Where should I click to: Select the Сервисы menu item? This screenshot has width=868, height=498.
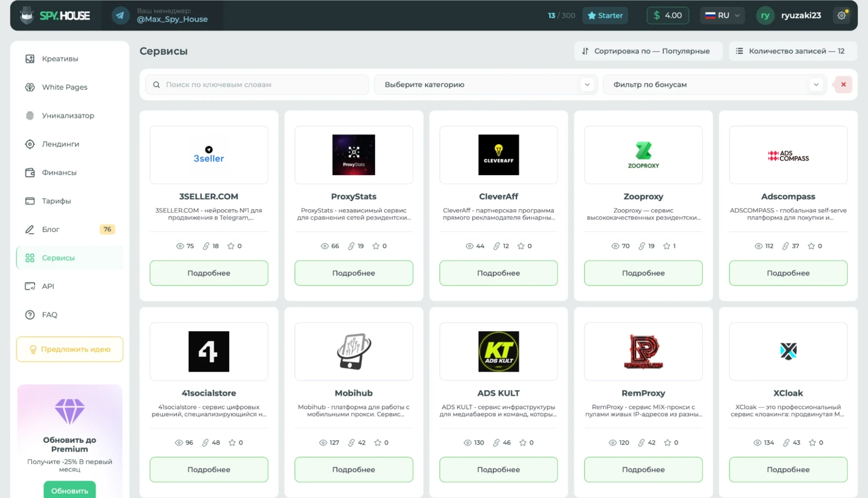(x=70, y=258)
